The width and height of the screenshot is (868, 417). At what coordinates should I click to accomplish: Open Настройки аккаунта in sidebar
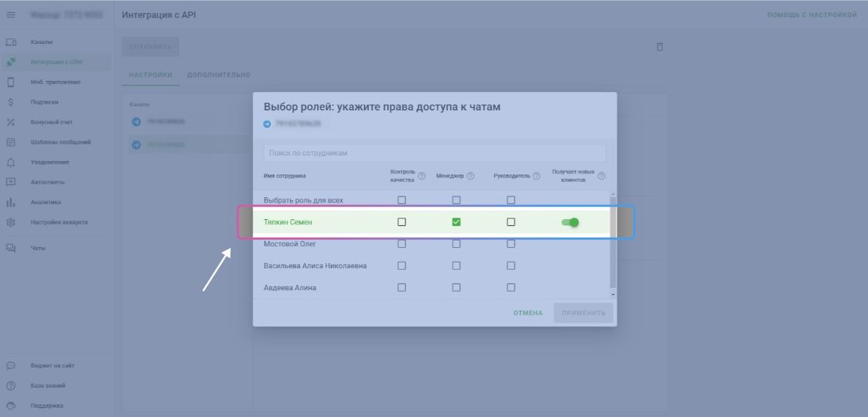coord(58,222)
